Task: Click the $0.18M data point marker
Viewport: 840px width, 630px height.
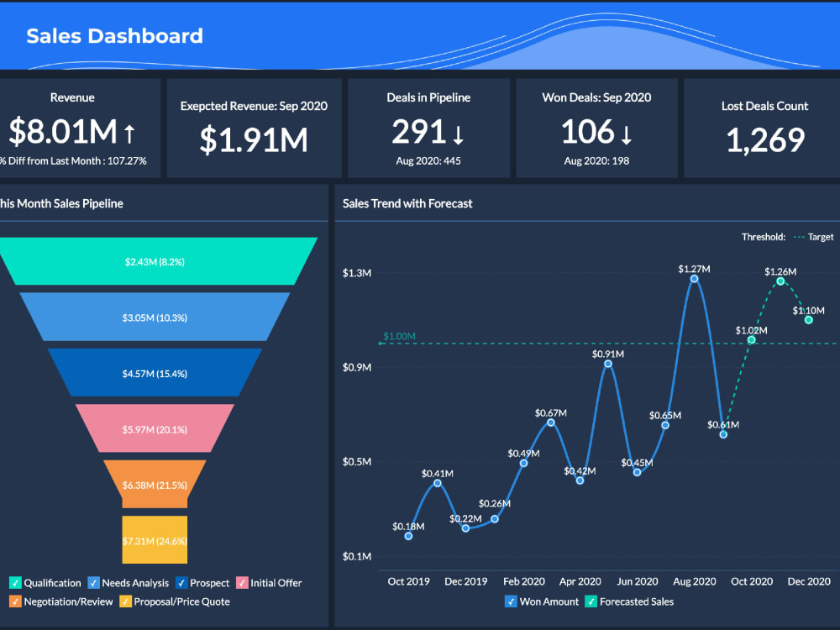Action: click(408, 536)
